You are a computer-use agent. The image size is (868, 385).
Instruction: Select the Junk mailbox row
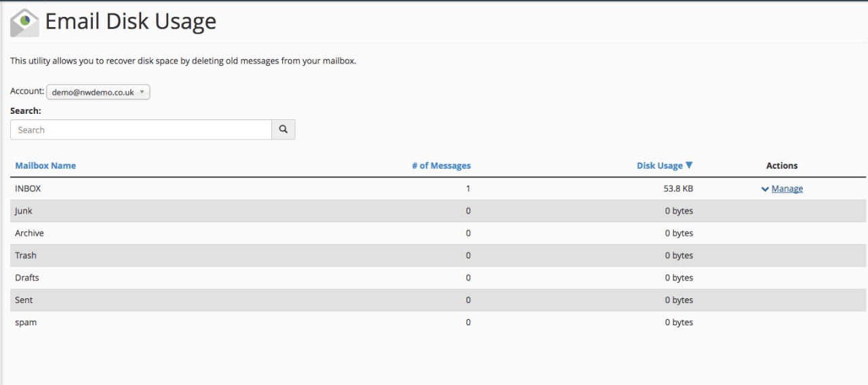coord(438,211)
